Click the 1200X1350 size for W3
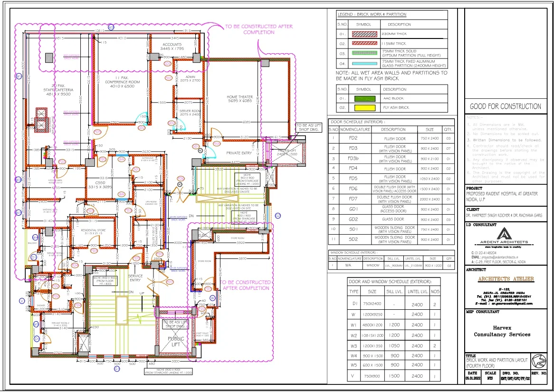Image resolution: width=554 pixels, height=392 pixels. 372,346
